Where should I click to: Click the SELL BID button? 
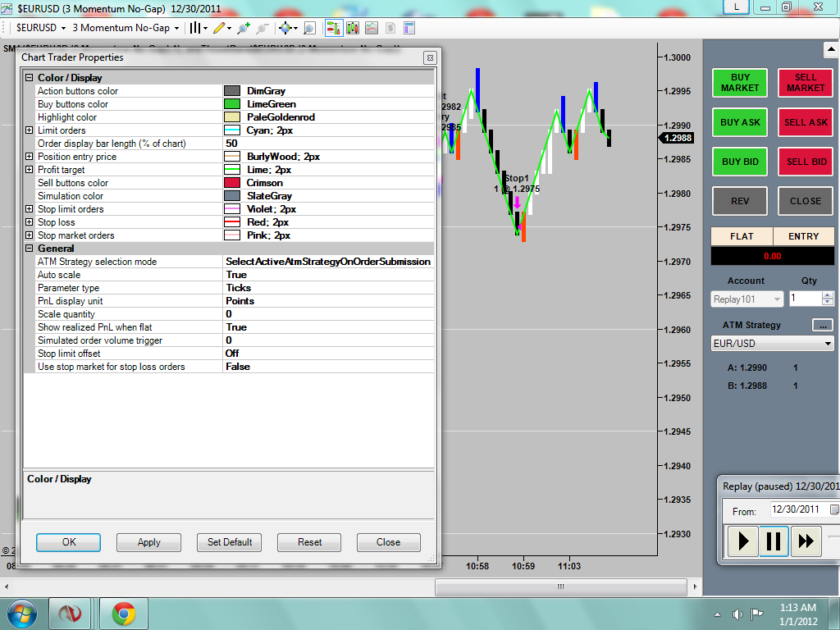coord(806,162)
